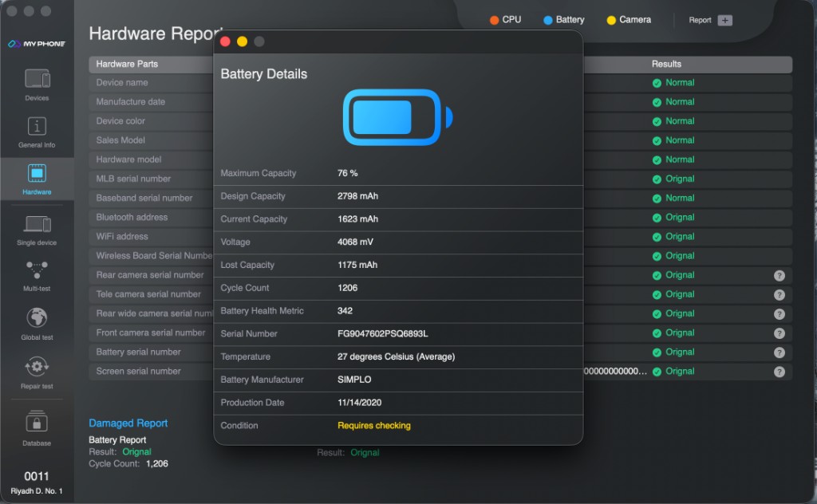Select the Hardware sidebar icon
This screenshot has width=817, height=504.
coord(37,179)
